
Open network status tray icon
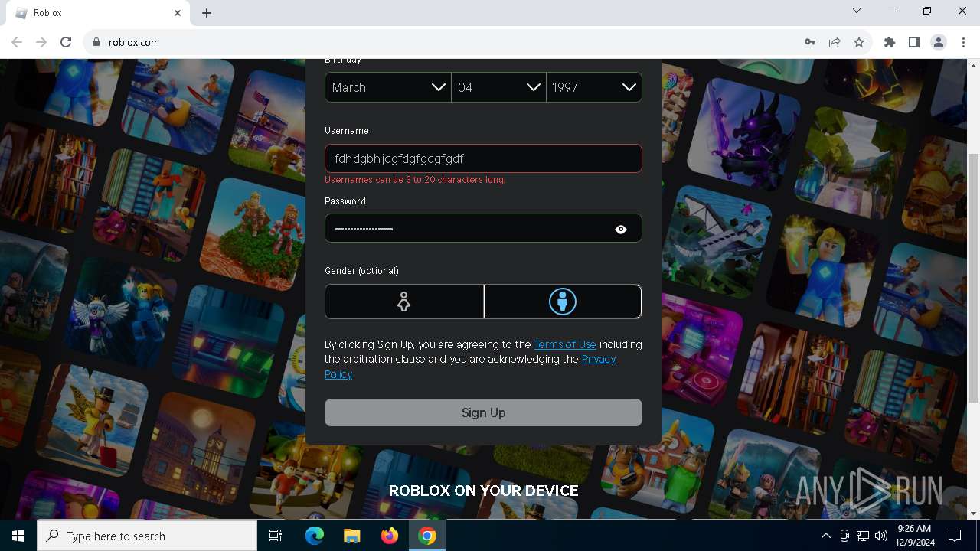pos(863,536)
